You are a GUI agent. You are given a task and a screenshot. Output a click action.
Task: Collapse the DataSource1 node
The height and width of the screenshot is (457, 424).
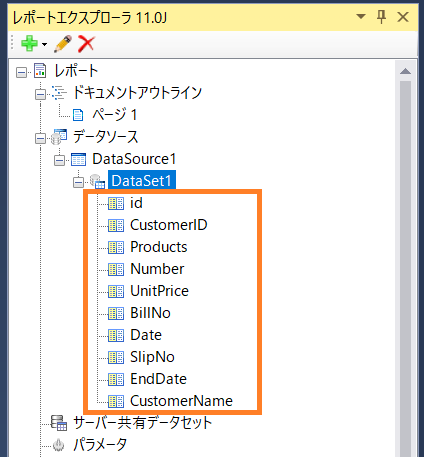tap(59, 160)
